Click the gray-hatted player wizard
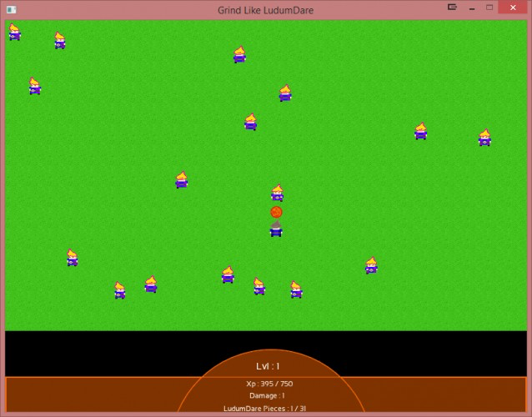 pos(276,229)
